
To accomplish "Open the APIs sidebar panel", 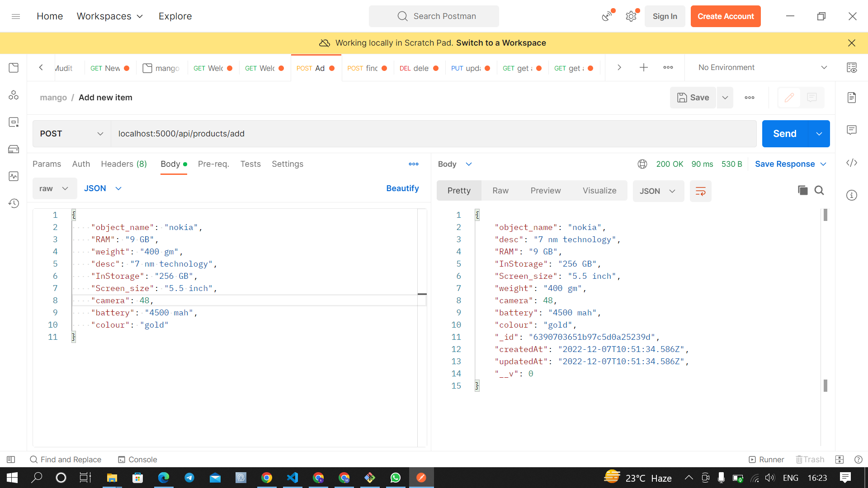I will click(x=14, y=95).
